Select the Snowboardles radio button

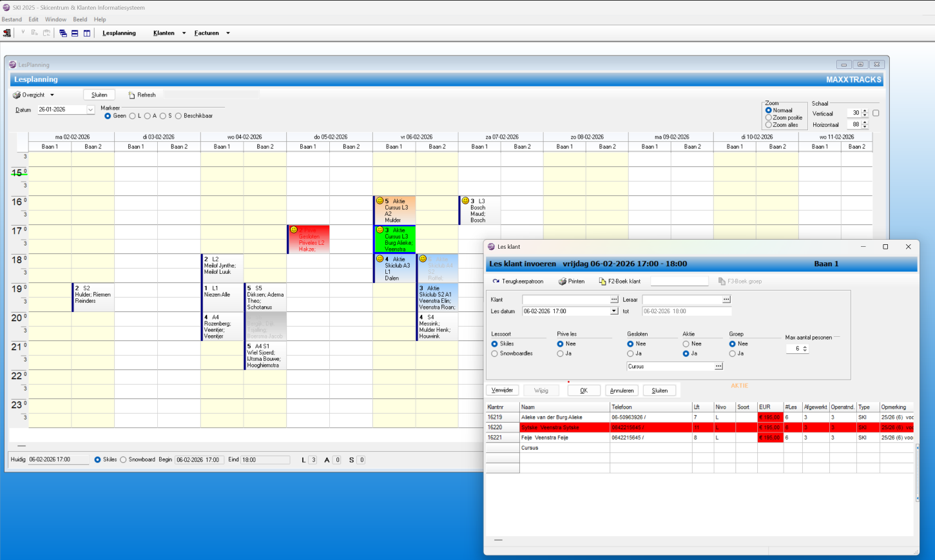coord(494,354)
